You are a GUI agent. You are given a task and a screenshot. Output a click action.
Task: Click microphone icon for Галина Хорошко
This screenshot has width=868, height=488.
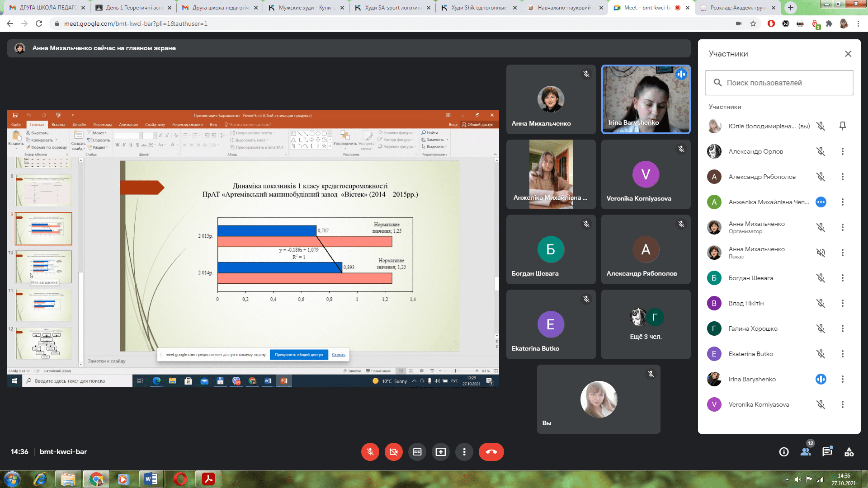(x=821, y=328)
